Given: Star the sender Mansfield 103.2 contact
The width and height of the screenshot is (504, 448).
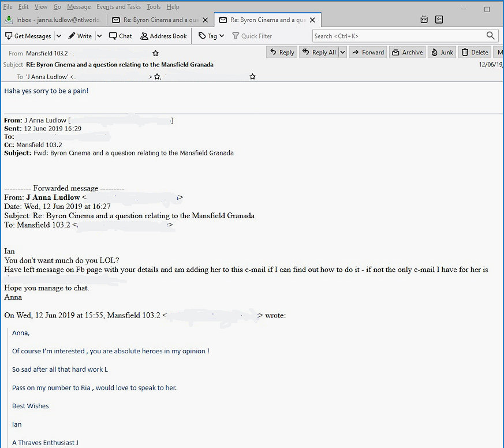Looking at the screenshot, I should point(155,53).
